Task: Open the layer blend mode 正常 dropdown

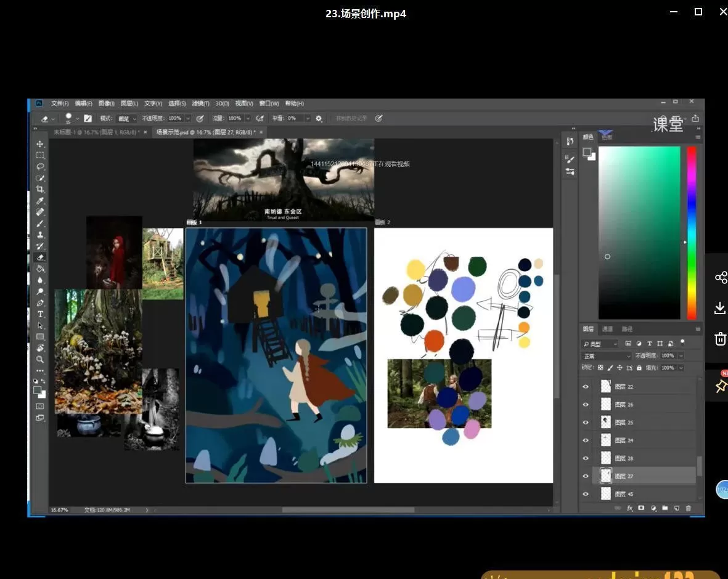Action: click(x=607, y=356)
